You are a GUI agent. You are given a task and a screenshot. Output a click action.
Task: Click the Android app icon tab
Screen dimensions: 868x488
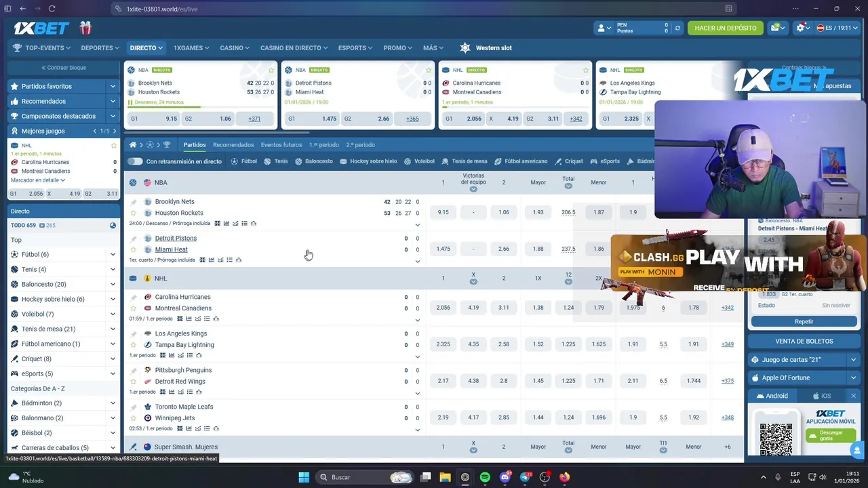point(772,396)
